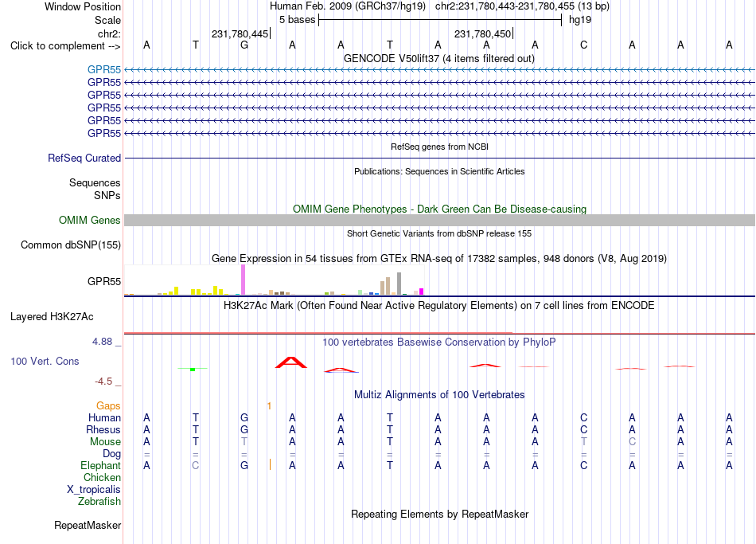Click the red Layered H3K27Ac signal line

[439, 333]
